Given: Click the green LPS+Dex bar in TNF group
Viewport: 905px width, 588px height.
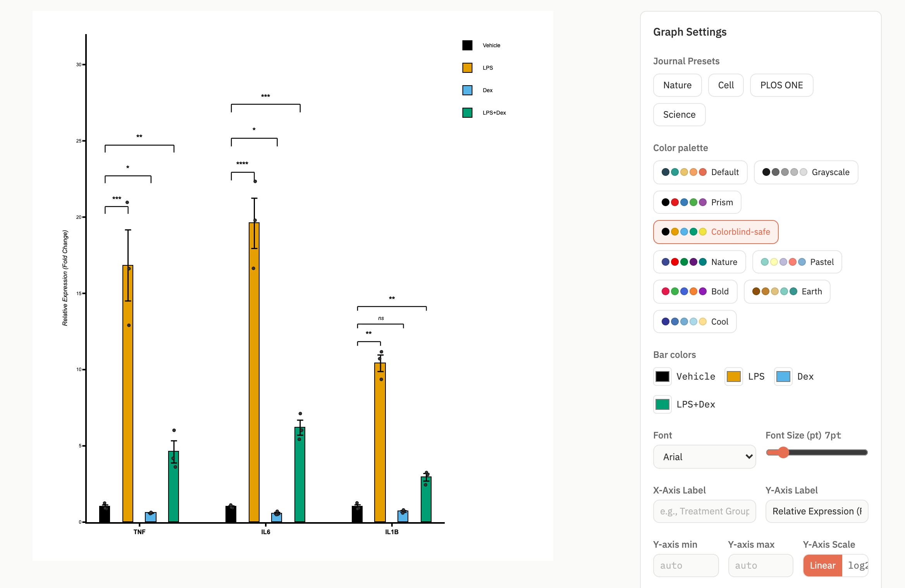Looking at the screenshot, I should click(x=174, y=487).
